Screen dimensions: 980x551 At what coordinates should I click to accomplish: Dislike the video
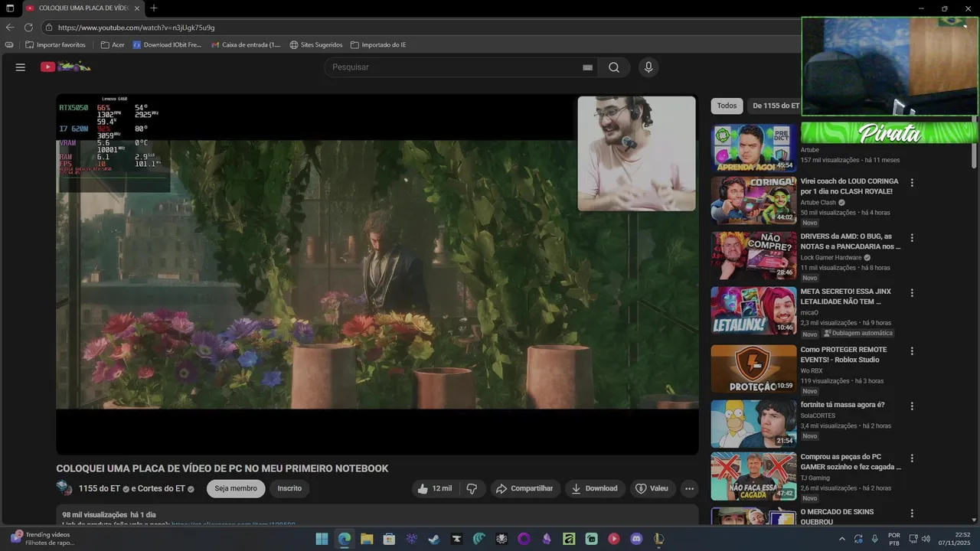[472, 488]
